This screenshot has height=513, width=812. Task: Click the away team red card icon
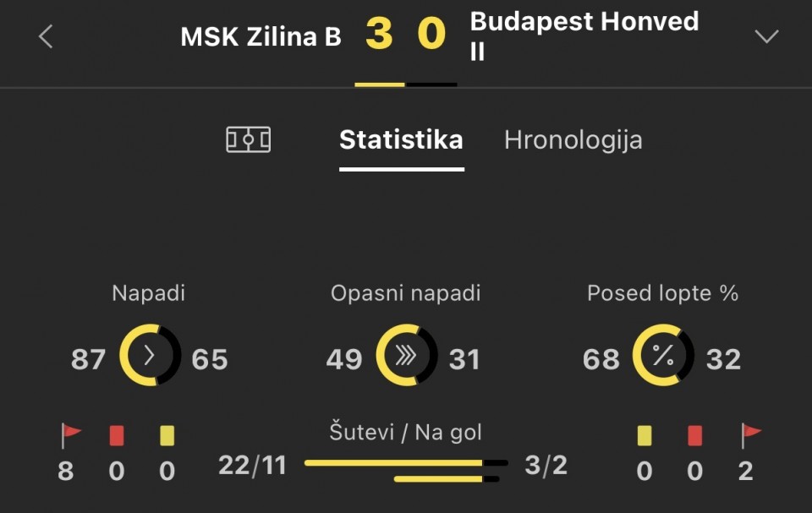point(694,435)
